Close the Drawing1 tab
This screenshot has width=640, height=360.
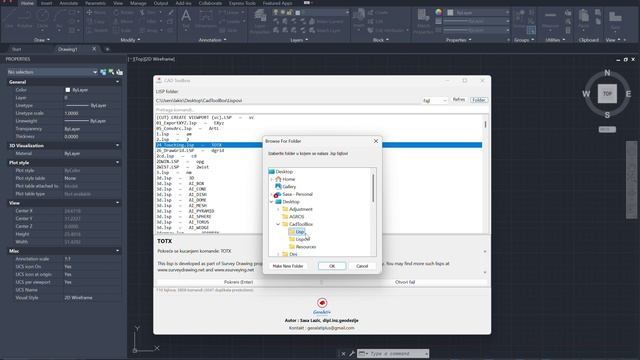94,49
